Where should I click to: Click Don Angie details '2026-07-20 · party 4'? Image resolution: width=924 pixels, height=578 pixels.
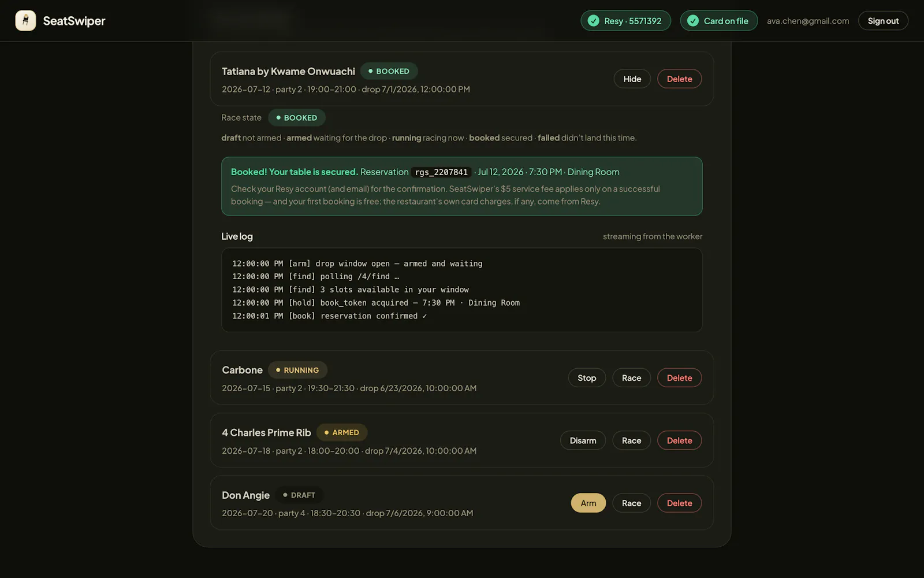tap(263, 513)
